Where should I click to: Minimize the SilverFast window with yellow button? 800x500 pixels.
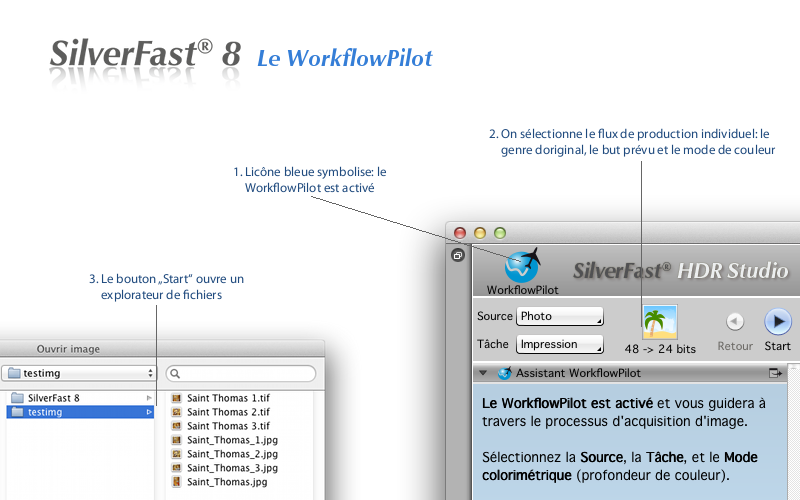coord(480,233)
